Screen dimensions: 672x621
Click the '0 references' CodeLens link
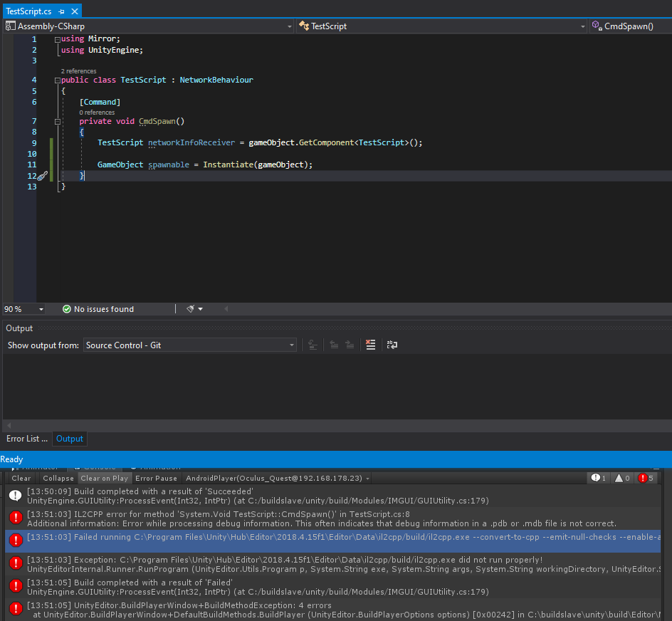(x=97, y=113)
